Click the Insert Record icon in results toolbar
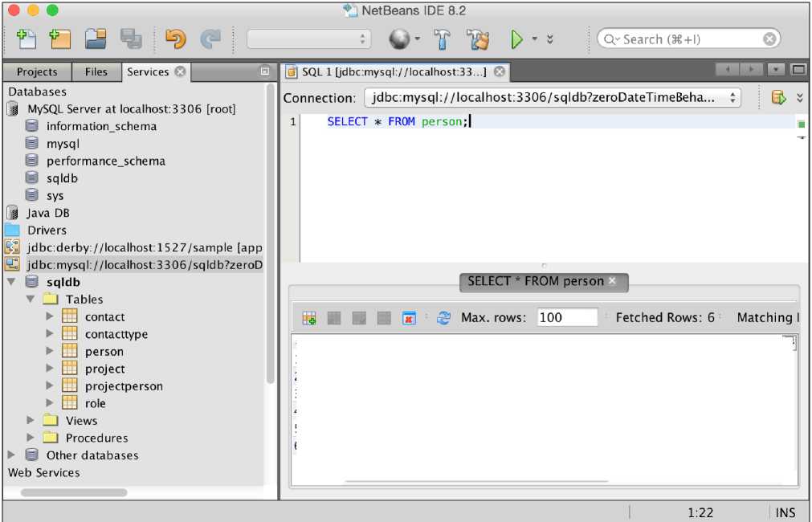The image size is (812, 522). [x=309, y=318]
